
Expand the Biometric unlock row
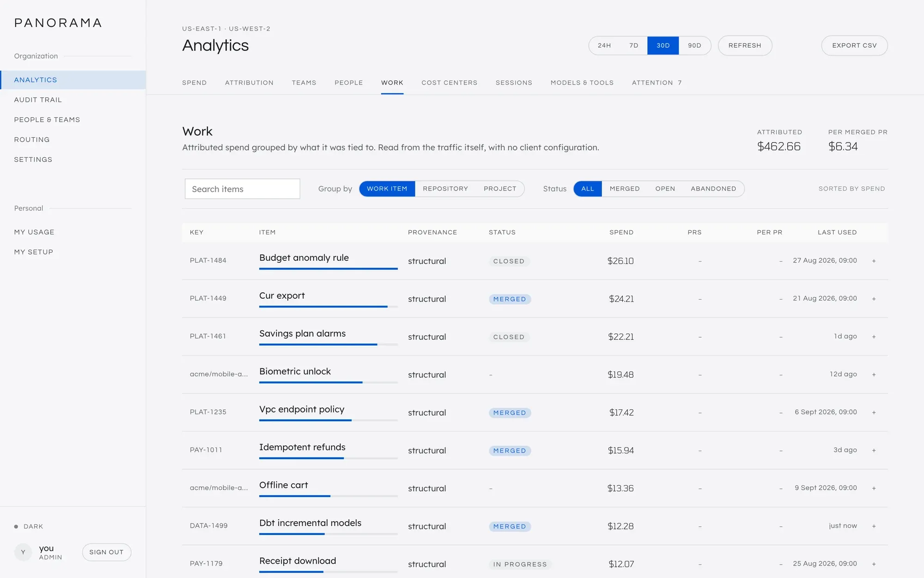874,375
